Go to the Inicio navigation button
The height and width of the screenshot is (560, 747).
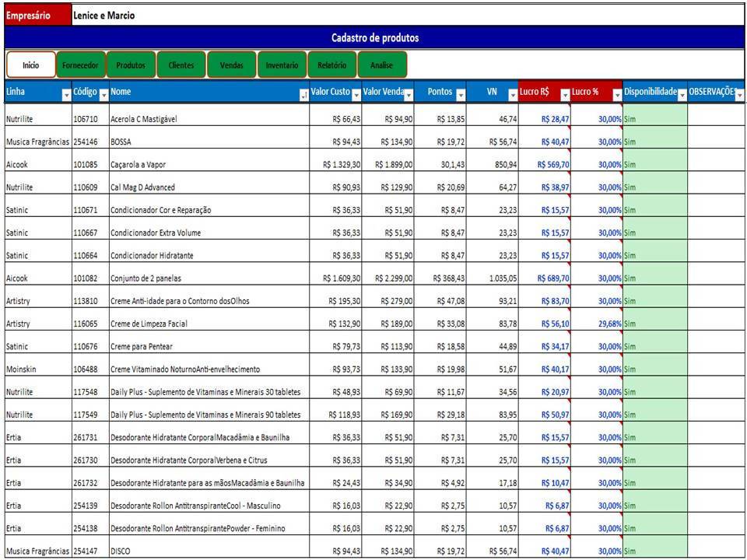[31, 65]
